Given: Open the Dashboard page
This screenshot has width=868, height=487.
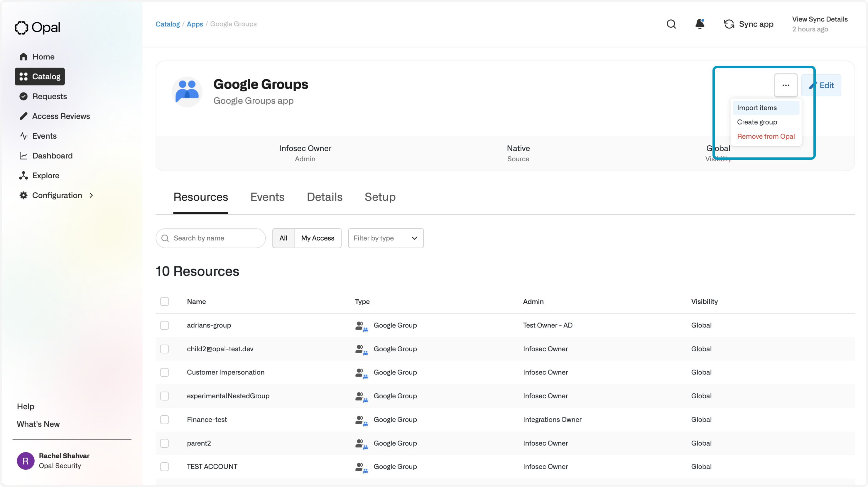Looking at the screenshot, I should click(46, 156).
